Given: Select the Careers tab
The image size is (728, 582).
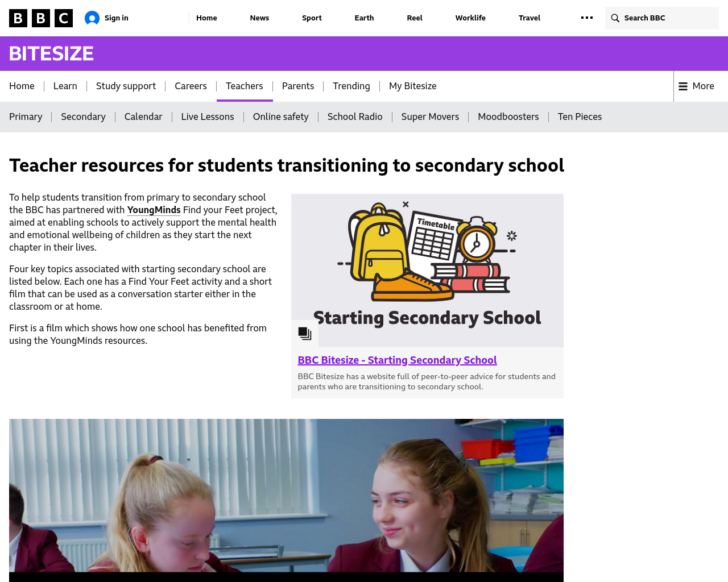Looking at the screenshot, I should (191, 86).
